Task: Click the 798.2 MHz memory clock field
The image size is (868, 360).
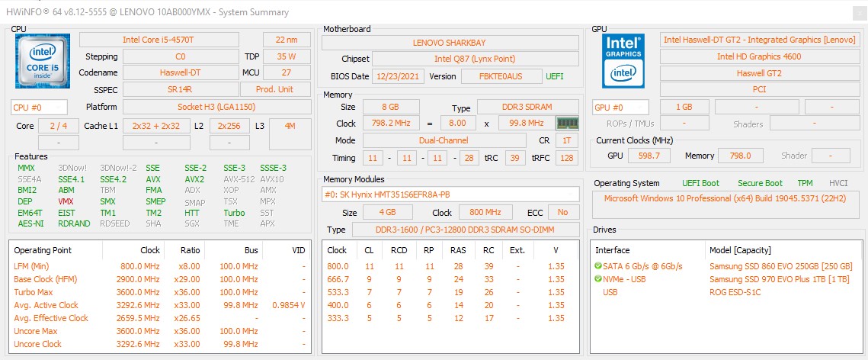Action: (x=390, y=123)
